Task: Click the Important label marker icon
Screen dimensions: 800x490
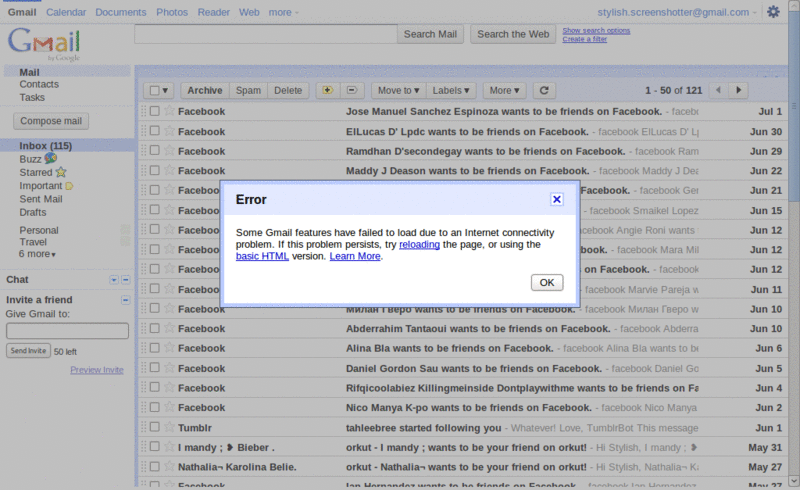Action: tap(69, 186)
